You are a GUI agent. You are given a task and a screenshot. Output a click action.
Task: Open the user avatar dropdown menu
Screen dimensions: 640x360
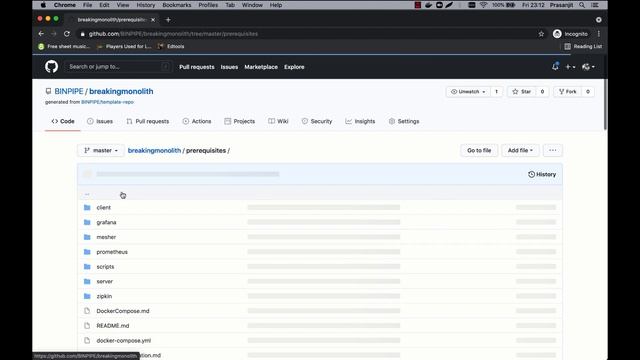pos(588,67)
